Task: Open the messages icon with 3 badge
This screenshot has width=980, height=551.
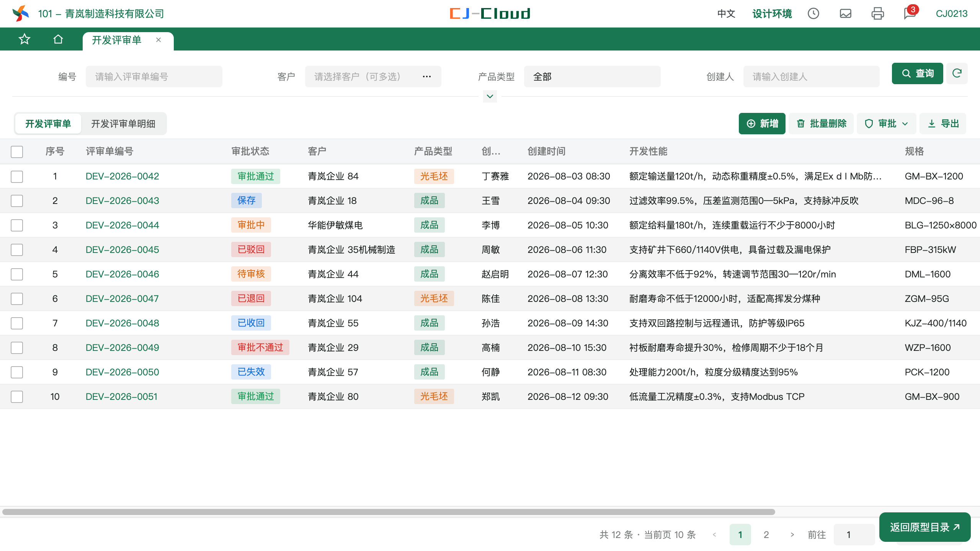Action: 910,13
